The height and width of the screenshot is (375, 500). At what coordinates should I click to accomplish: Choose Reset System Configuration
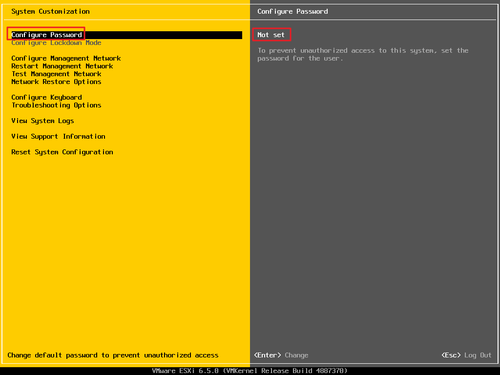tap(62, 152)
